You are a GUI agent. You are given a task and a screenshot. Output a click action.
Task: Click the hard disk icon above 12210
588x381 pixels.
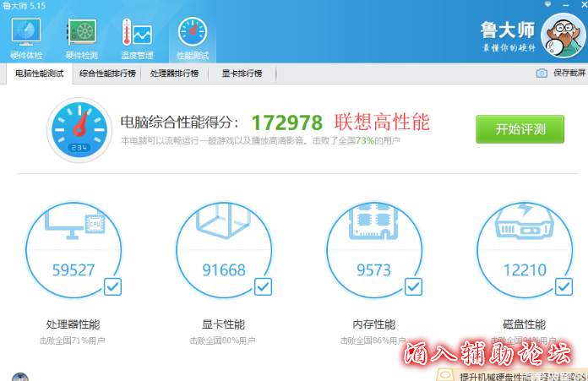click(525, 221)
